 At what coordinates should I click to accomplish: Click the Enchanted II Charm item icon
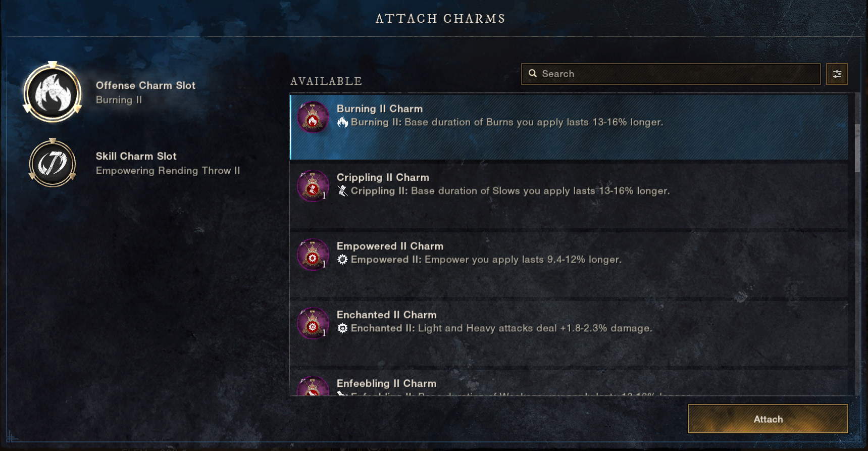[x=313, y=324]
